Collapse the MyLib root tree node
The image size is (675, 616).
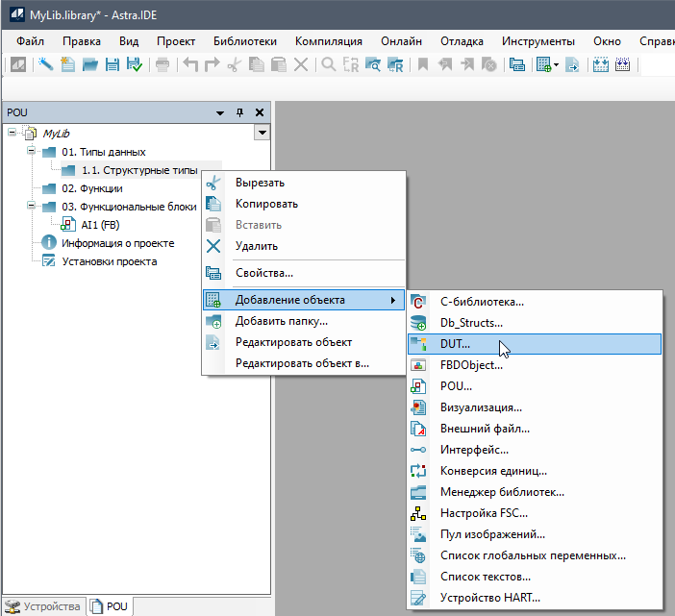pyautogui.click(x=12, y=134)
